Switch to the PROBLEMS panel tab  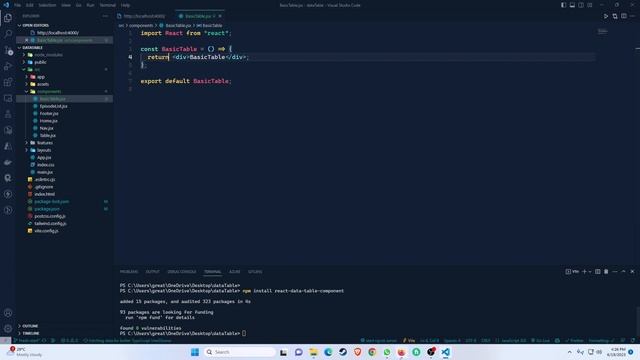129,271
